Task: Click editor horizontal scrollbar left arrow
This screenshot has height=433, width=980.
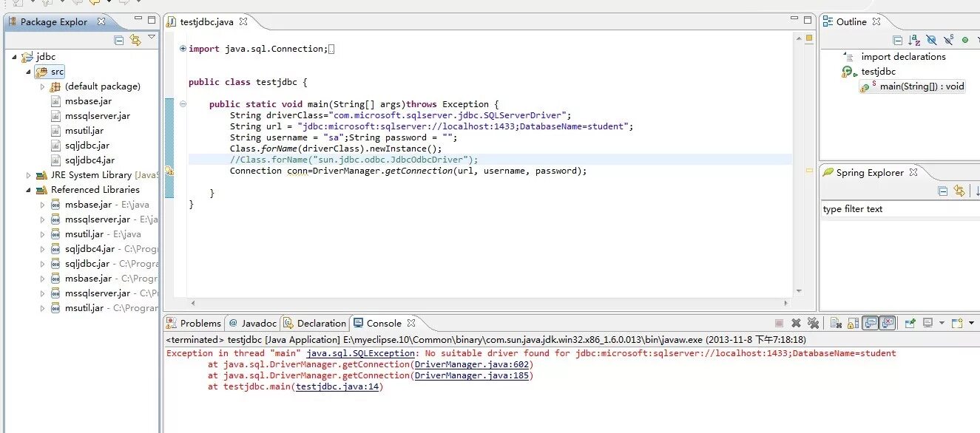Action: pos(193,303)
